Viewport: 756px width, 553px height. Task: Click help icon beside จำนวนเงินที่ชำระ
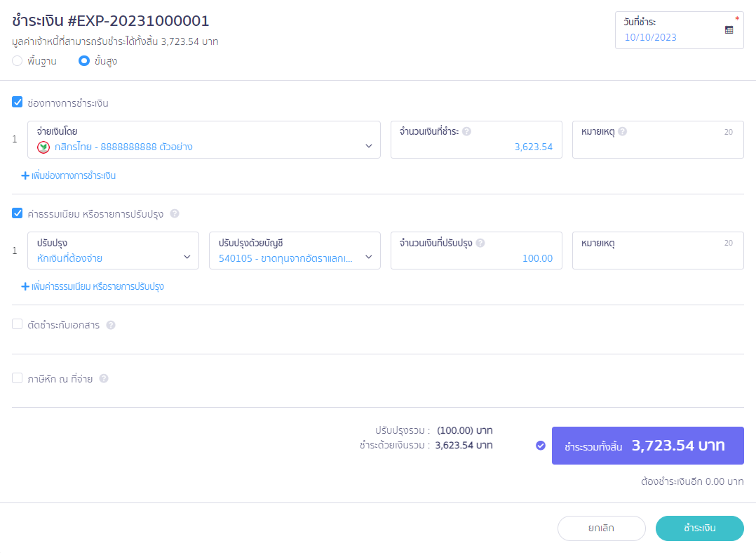[466, 131]
